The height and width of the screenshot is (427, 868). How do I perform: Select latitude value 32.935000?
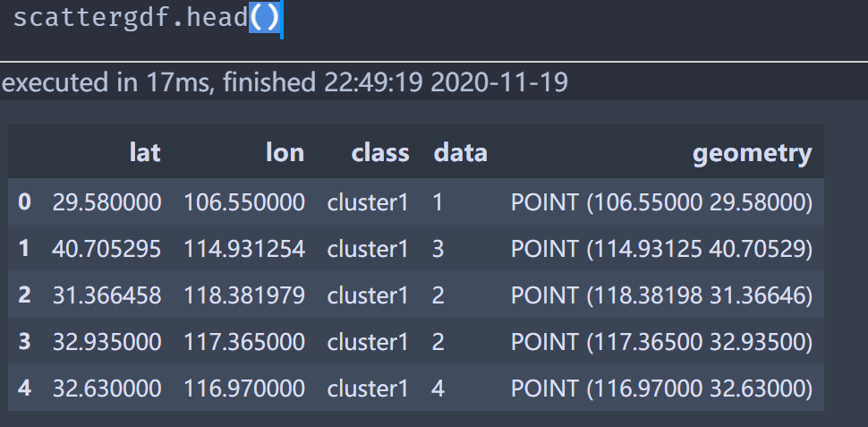106,342
